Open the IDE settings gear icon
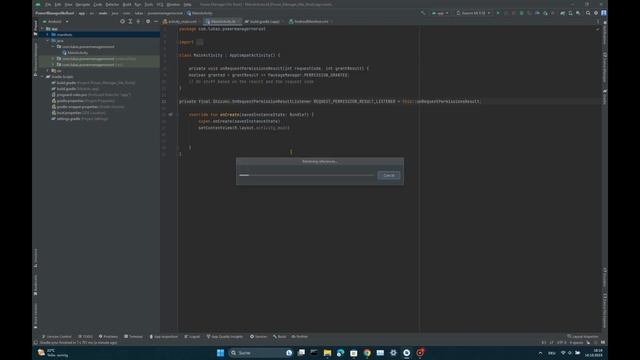 (596, 13)
